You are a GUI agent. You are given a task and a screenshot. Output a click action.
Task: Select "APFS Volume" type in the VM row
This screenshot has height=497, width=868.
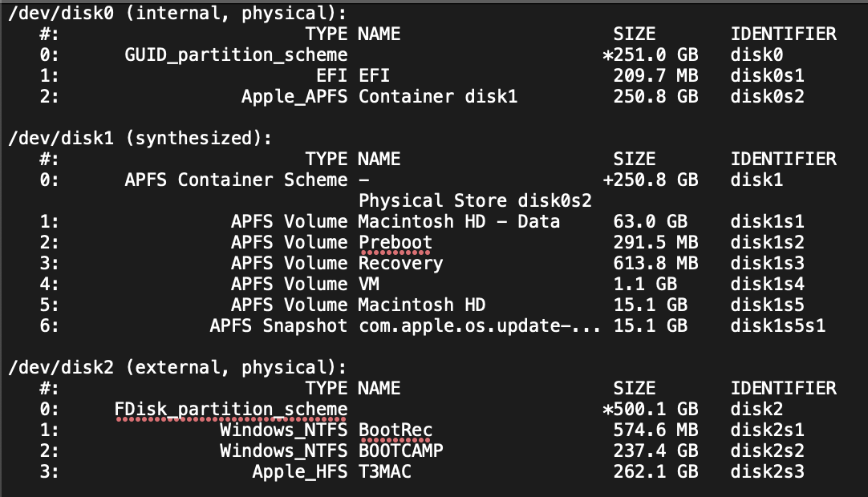[x=290, y=284]
